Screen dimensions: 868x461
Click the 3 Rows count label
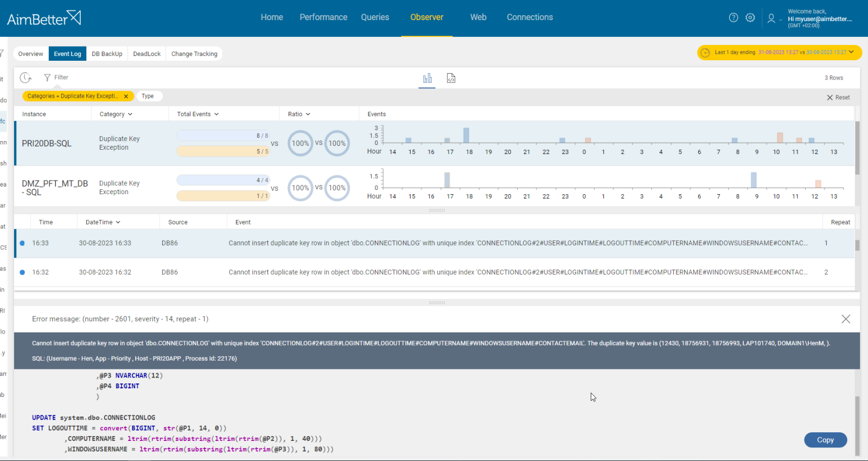click(x=834, y=78)
